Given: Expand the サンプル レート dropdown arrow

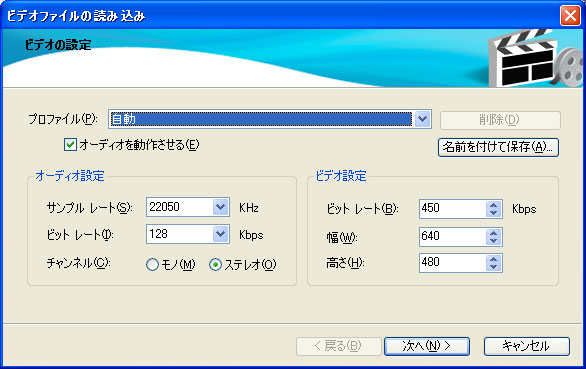Looking at the screenshot, I should [x=220, y=207].
